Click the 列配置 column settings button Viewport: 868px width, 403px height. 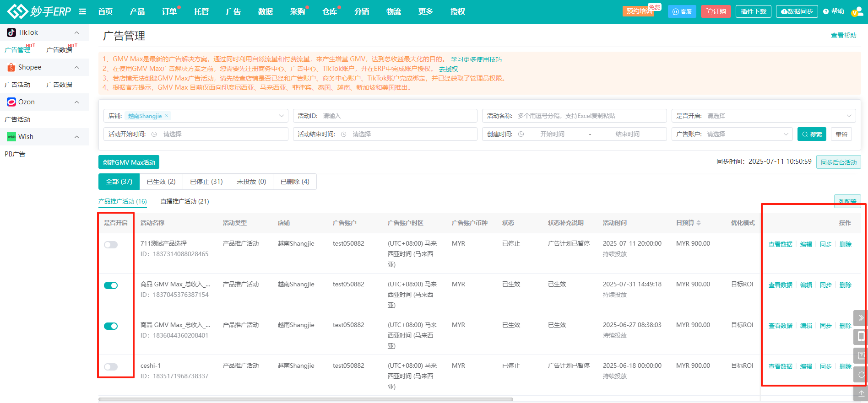[847, 201]
